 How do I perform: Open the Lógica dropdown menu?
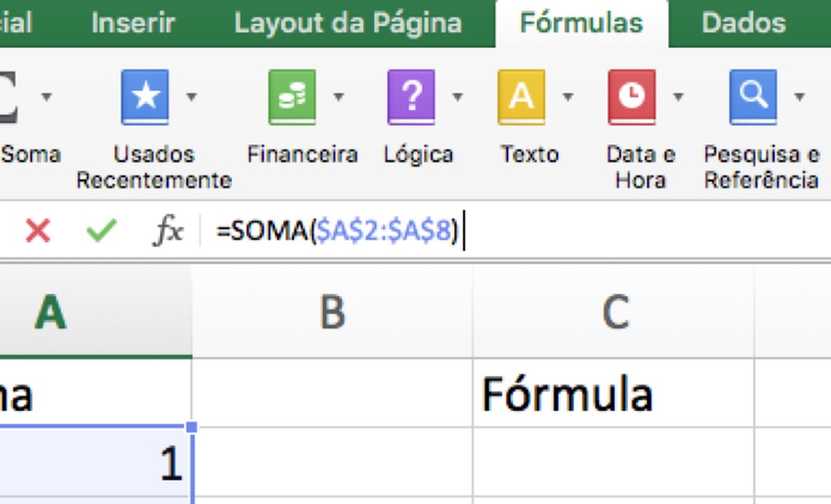(x=456, y=95)
